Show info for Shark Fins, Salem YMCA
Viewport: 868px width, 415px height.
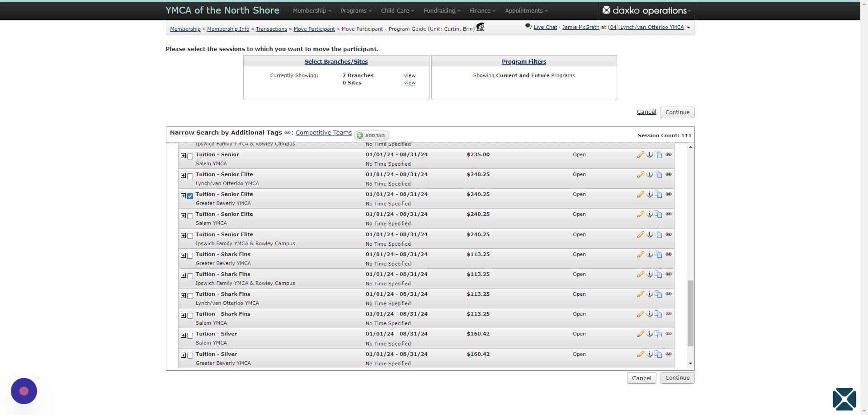[650, 314]
